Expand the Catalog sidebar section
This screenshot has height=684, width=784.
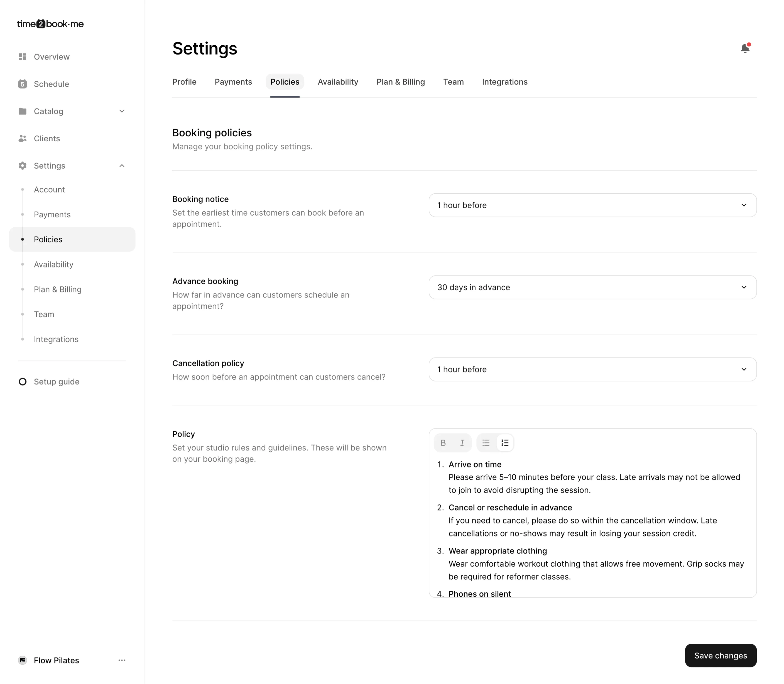(122, 112)
